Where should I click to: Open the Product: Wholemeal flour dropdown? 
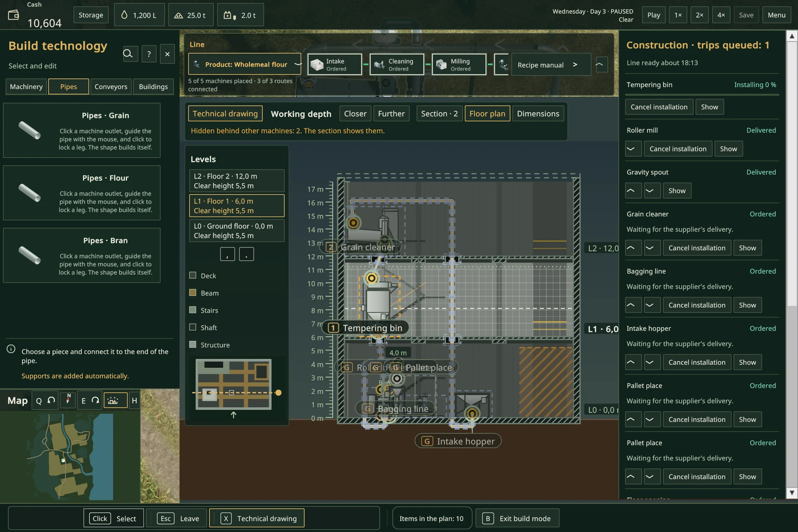coord(244,64)
